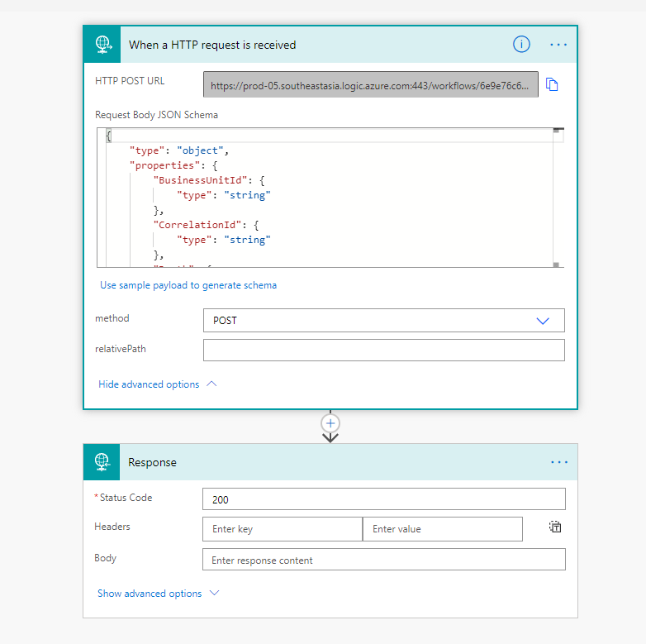Click the Request Body JSON Schema label

point(157,115)
